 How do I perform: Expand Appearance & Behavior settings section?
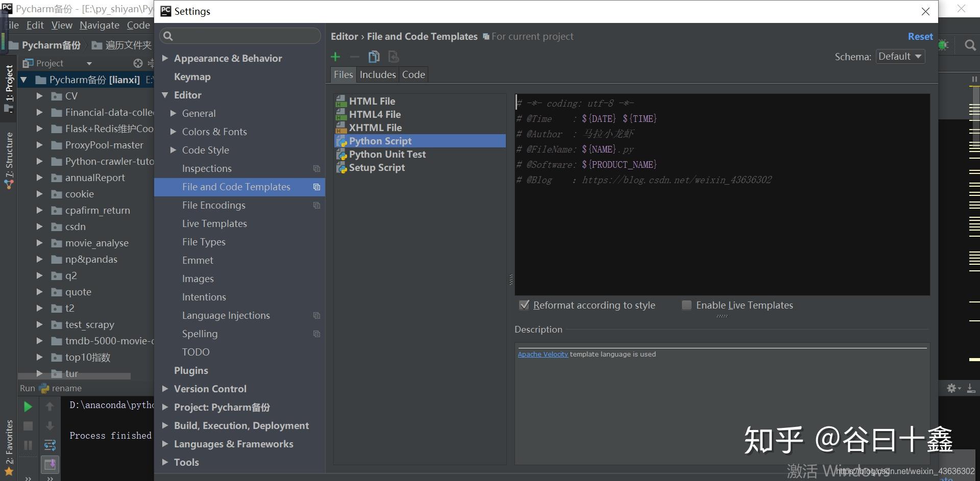(165, 58)
